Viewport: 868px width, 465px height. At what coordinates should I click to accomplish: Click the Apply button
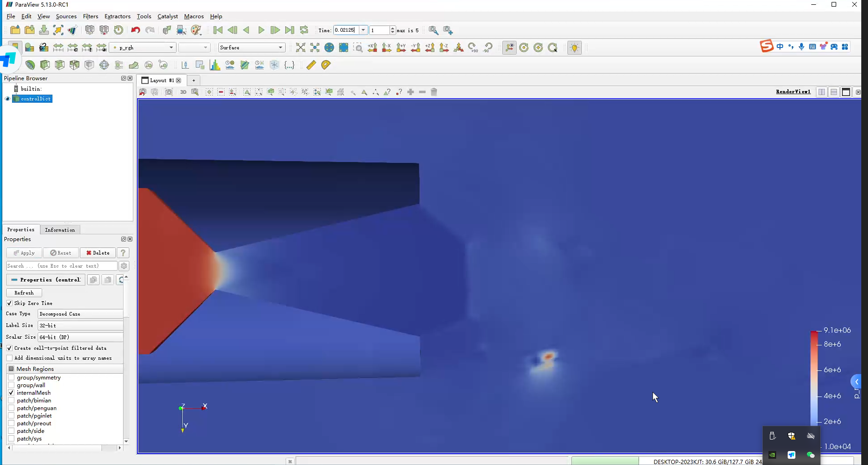click(x=24, y=253)
